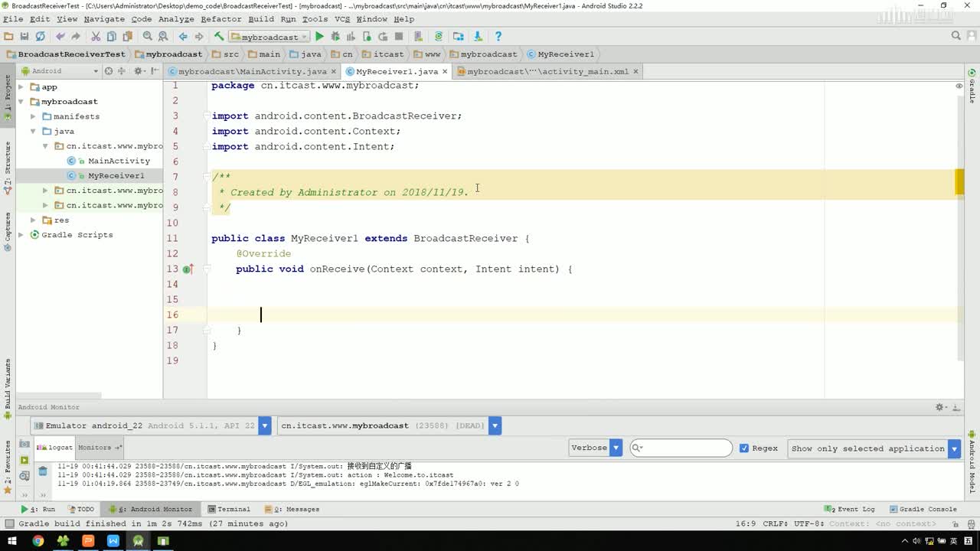This screenshot has width=980, height=551.
Task: Expand the app module tree node
Action: click(21, 87)
